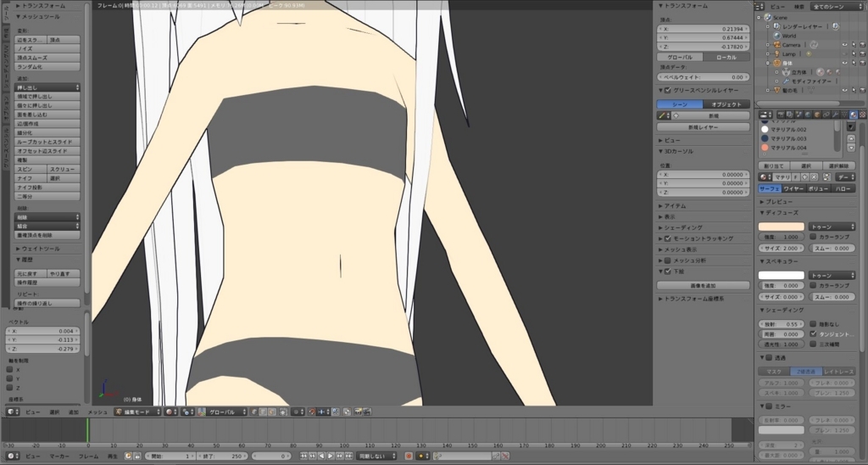
Task: Select the オブジェクト grease pencil source tab
Action: [726, 104]
